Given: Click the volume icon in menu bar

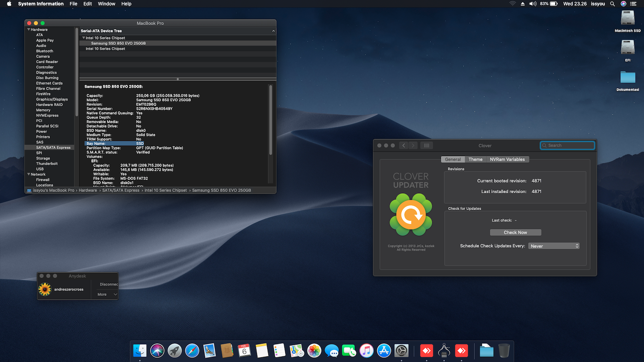Looking at the screenshot, I should point(533,4).
